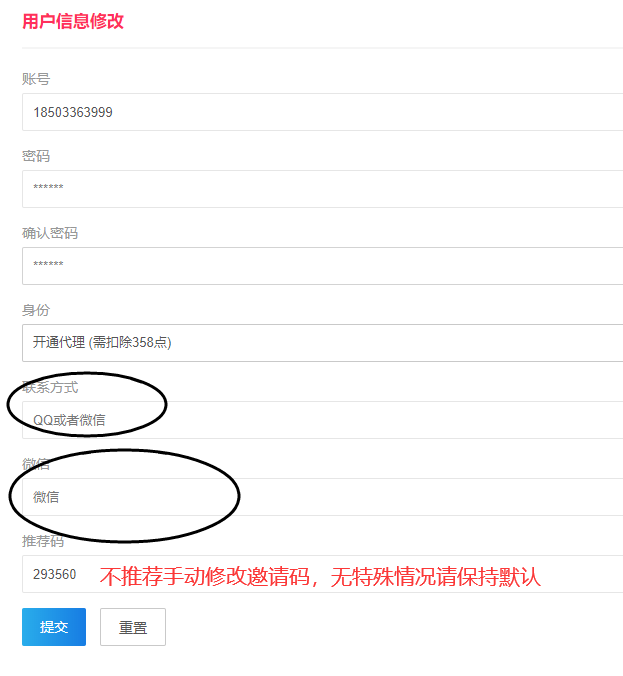The width and height of the screenshot is (623, 676).
Task: Click the 身份 label
Action: click(36, 310)
